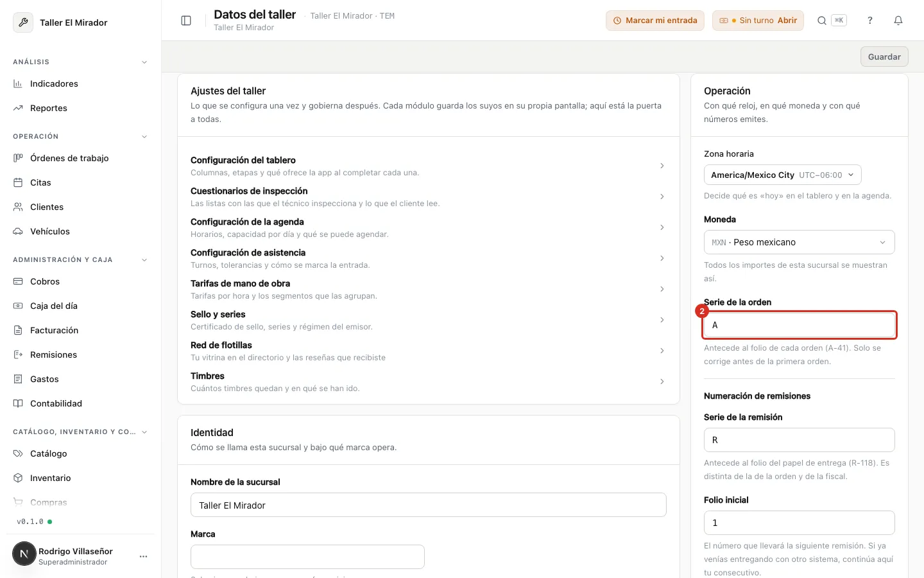
Task: Click the Vehículos car icon
Action: [18, 231]
